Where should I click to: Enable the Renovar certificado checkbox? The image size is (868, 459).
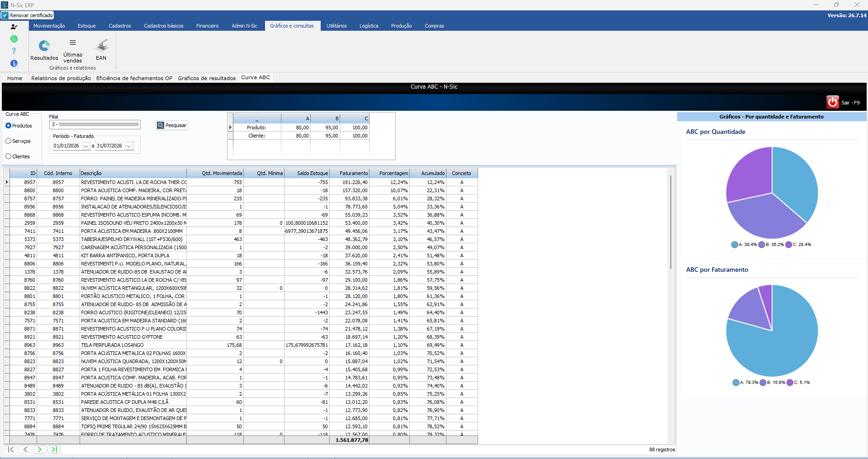click(x=5, y=15)
